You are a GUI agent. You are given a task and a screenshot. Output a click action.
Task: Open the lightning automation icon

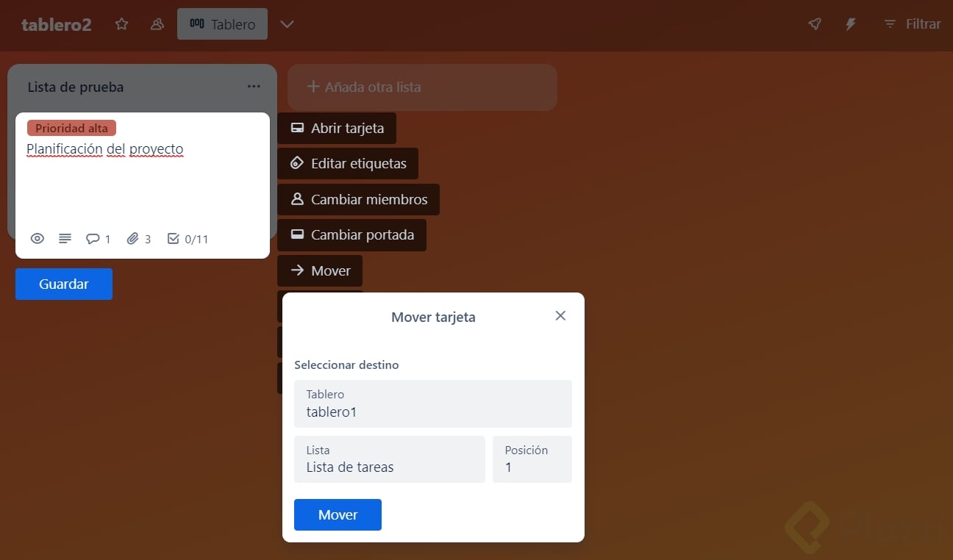[x=851, y=24]
